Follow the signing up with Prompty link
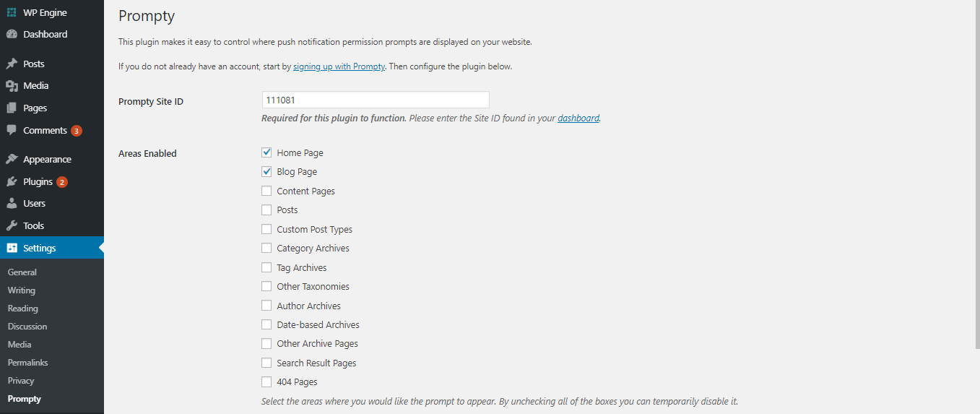 (x=339, y=66)
